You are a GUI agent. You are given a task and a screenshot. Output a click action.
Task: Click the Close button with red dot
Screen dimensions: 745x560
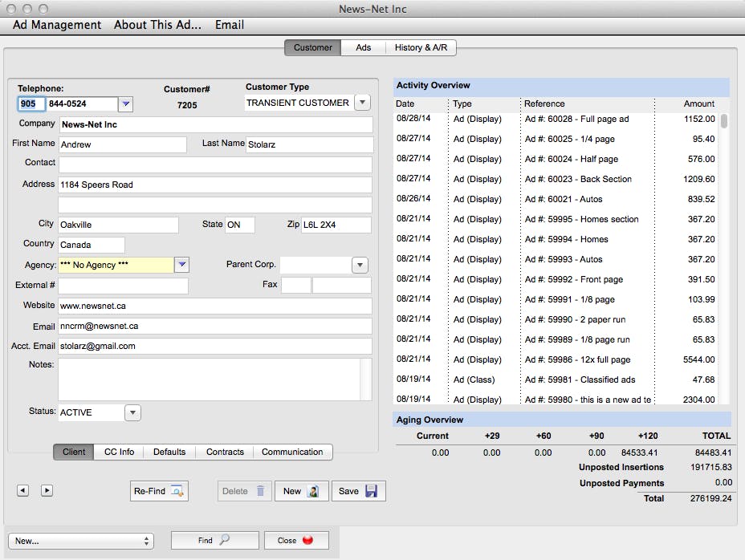point(295,541)
